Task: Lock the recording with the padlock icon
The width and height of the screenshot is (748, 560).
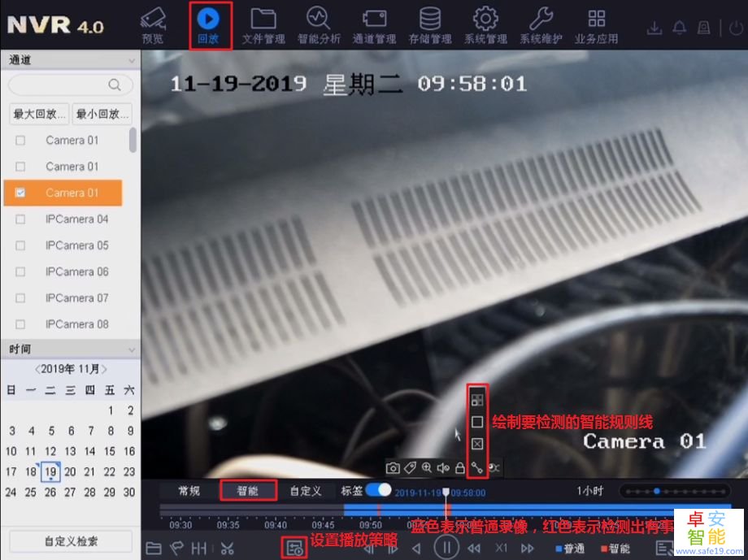Action: [x=460, y=467]
